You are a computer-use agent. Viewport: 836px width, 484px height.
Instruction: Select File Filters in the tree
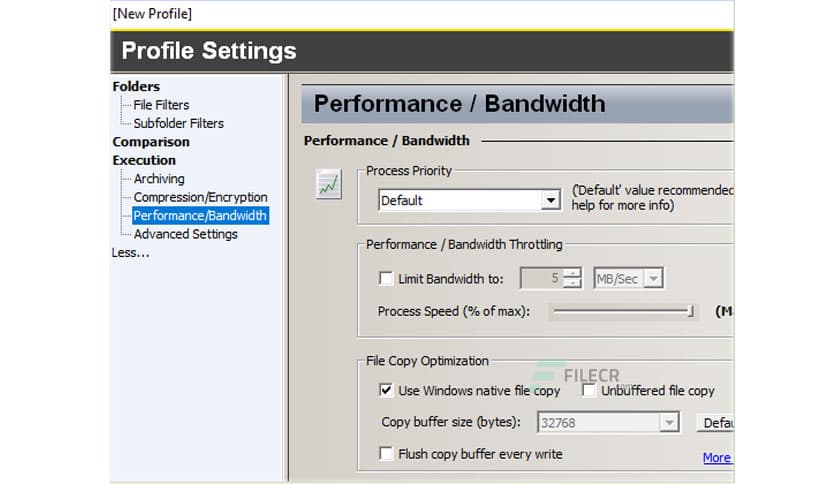tap(161, 105)
